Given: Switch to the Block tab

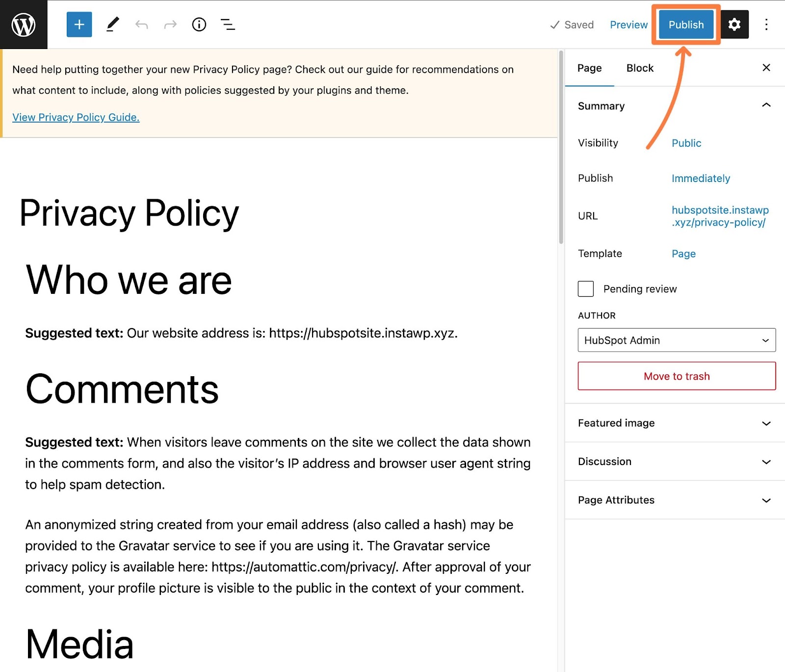Looking at the screenshot, I should click(640, 68).
